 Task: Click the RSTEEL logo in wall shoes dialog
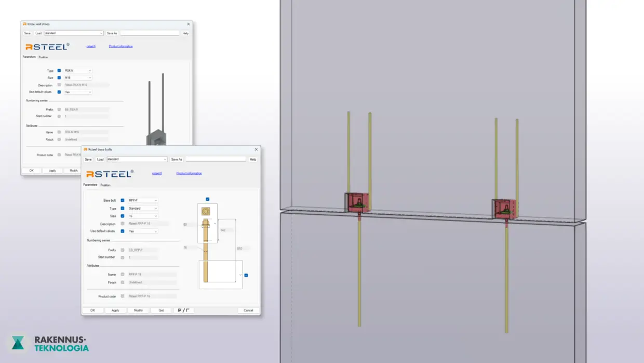tap(47, 46)
